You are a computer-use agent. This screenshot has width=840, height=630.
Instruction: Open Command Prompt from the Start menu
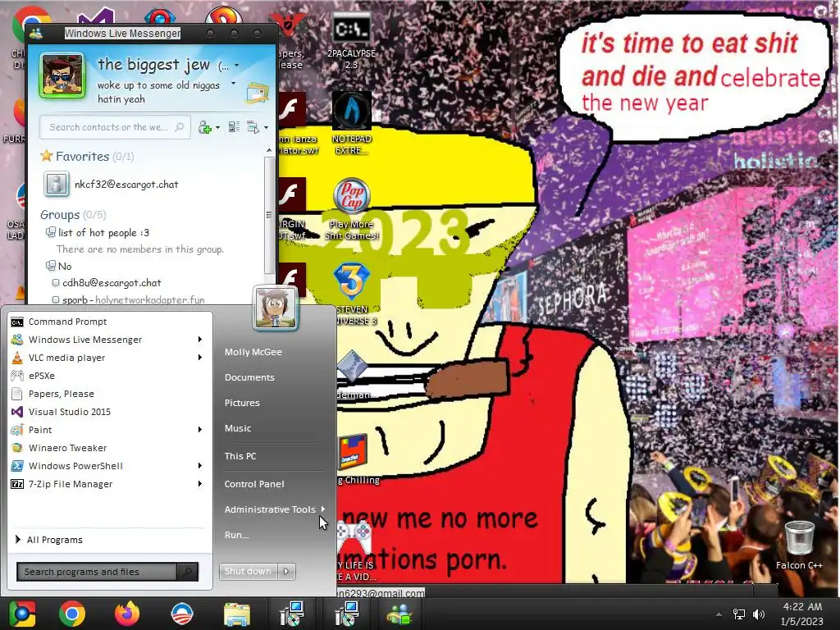(x=110, y=322)
